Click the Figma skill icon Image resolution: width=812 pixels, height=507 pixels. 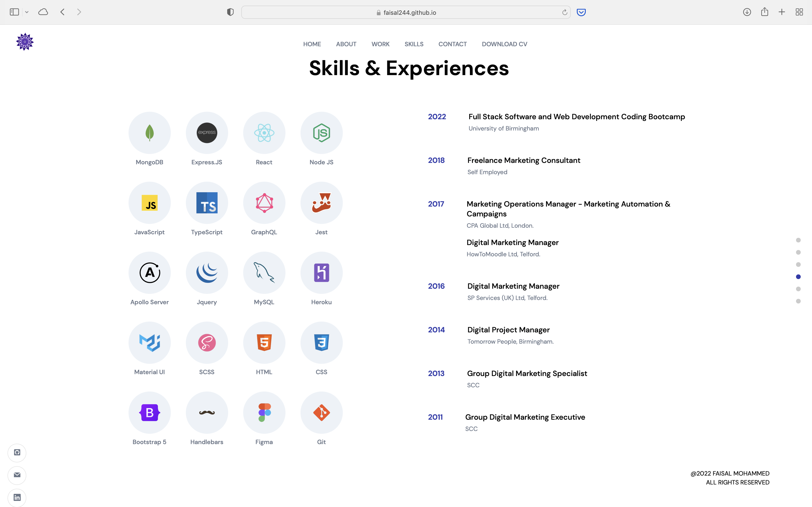coord(264,412)
